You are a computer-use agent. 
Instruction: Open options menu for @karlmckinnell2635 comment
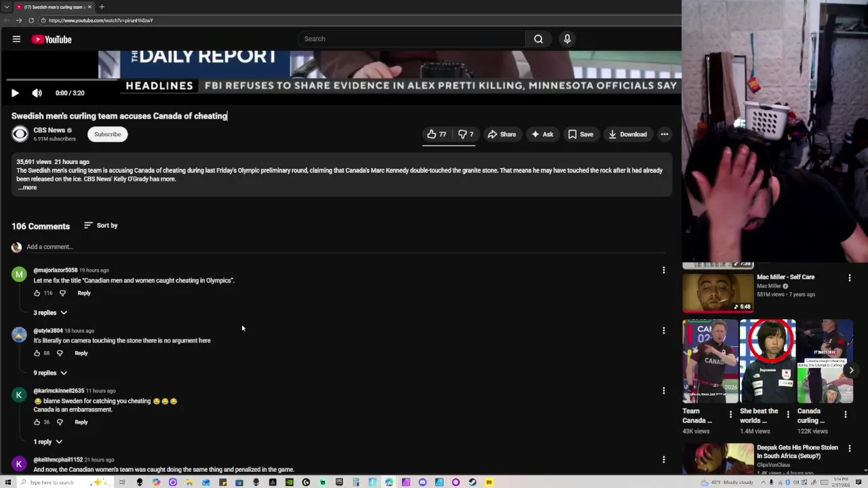tap(664, 391)
